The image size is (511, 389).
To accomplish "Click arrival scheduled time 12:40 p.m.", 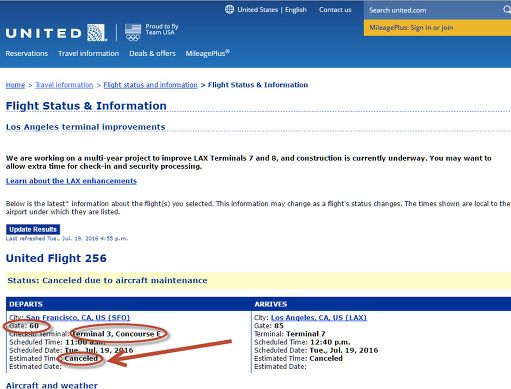I will click(330, 342).
